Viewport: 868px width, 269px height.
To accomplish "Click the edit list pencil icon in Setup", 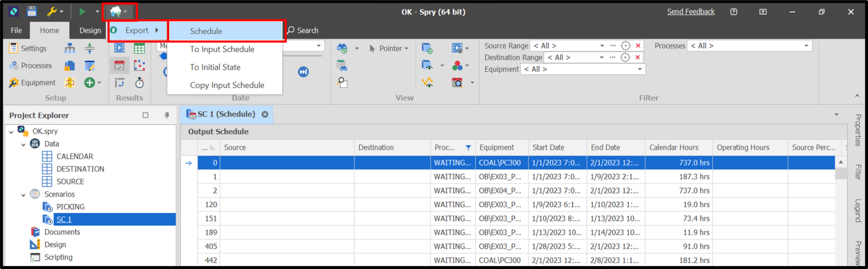I will point(90,66).
